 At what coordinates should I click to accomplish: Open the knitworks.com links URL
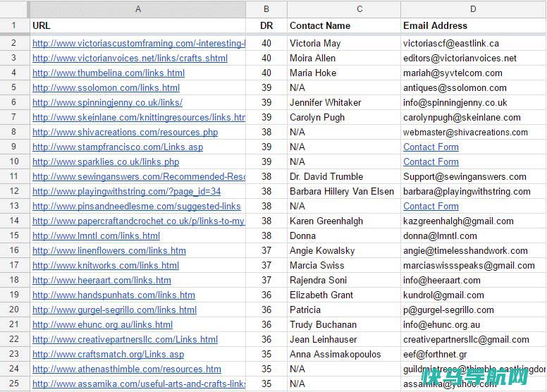tap(106, 265)
